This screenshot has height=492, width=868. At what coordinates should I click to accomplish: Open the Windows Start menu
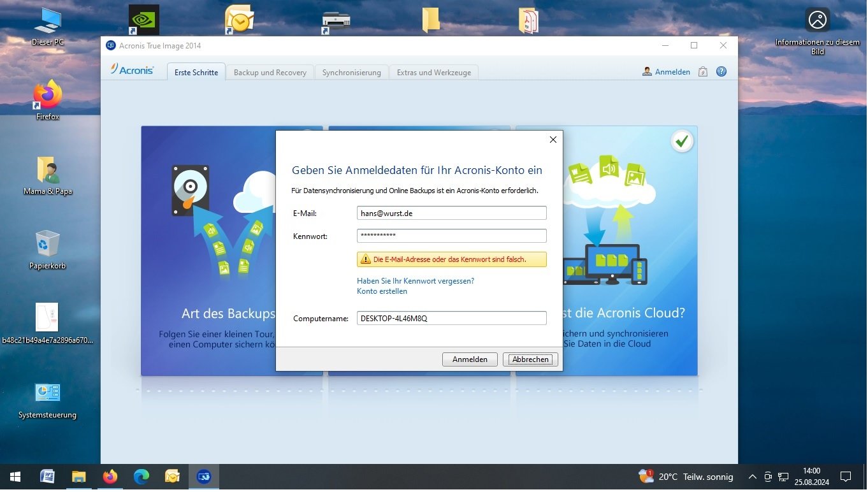pos(15,477)
